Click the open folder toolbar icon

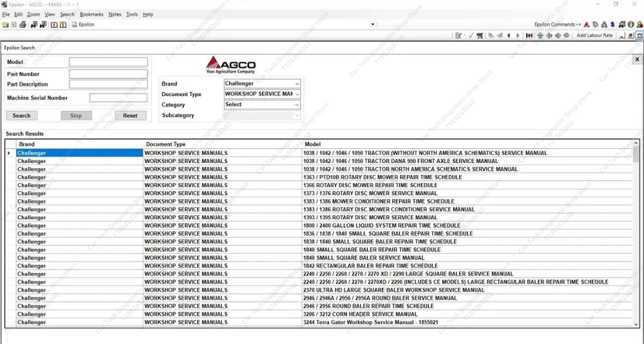pos(5,24)
